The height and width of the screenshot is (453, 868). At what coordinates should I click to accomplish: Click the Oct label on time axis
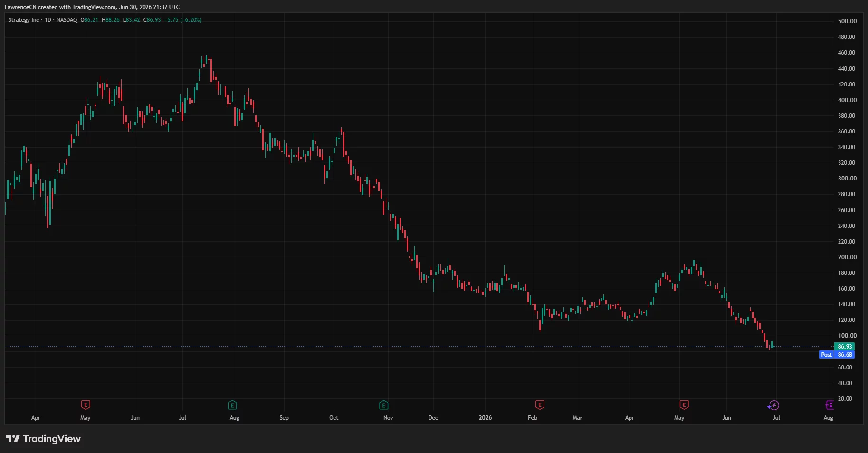(334, 418)
